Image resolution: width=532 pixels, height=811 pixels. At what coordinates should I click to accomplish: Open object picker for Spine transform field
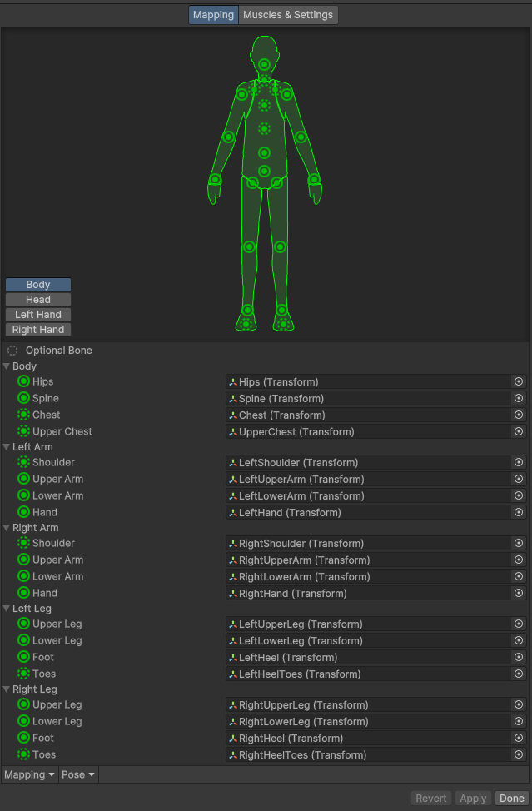[519, 398]
